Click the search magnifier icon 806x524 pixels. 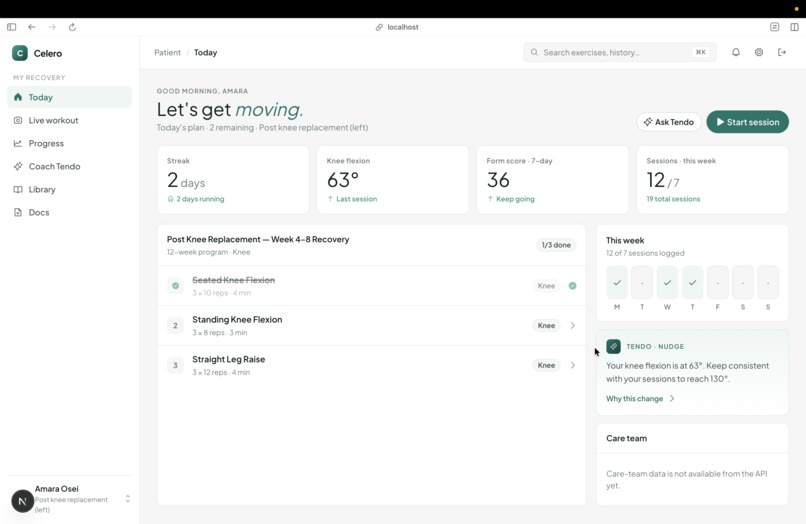pyautogui.click(x=534, y=52)
